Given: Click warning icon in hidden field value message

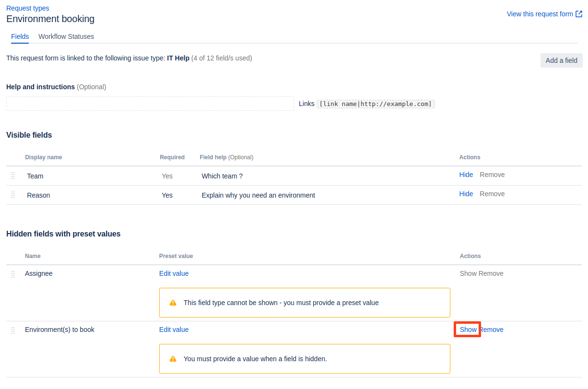Looking at the screenshot, I should point(173,359).
